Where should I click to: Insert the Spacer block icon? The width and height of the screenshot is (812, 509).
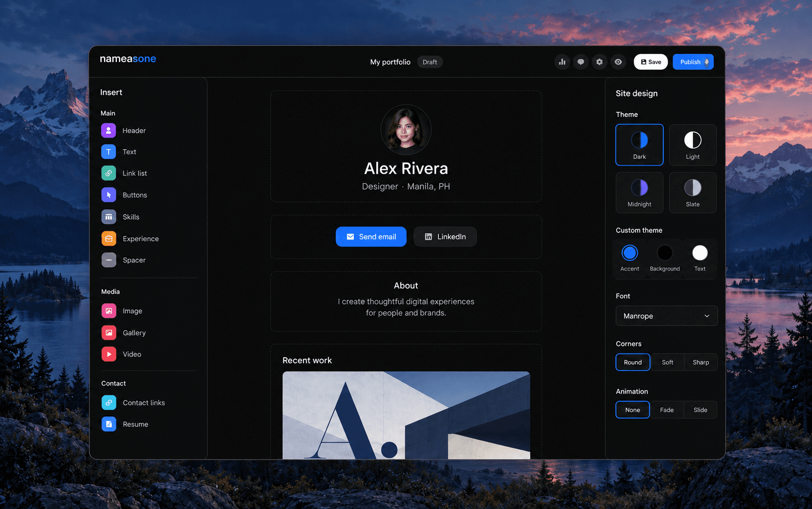[x=109, y=260]
